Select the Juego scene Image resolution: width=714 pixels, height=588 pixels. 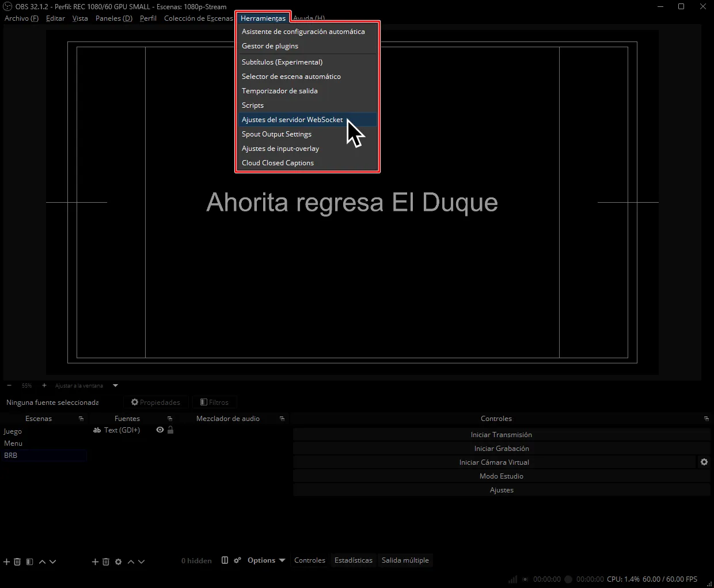tap(44, 431)
